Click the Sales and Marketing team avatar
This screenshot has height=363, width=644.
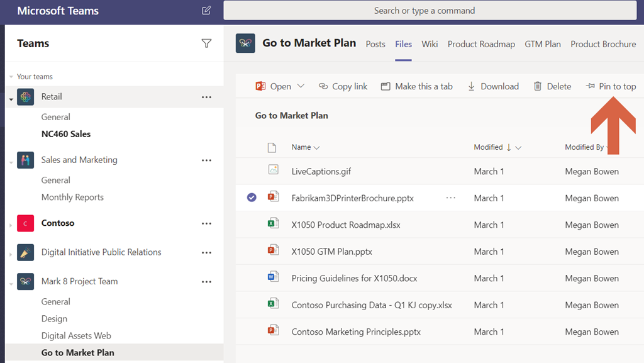click(25, 160)
